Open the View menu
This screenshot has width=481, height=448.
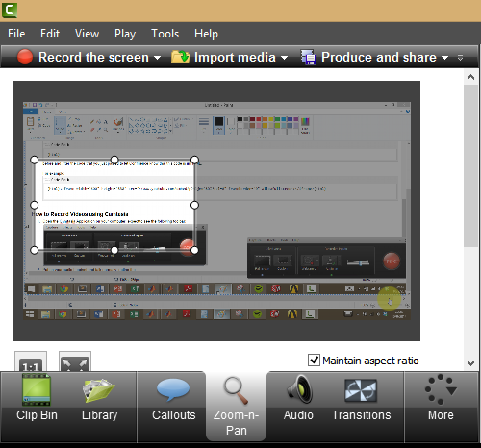coord(87,34)
